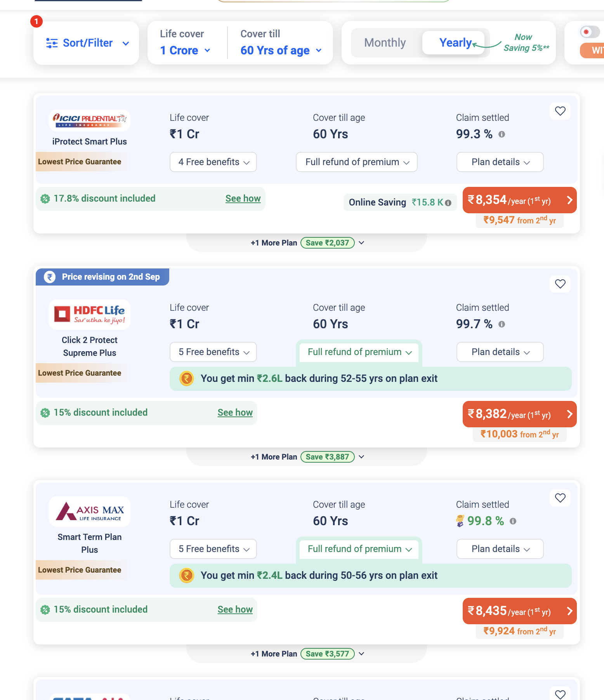604x700 pixels.
Task: Expand +1 More Plan Save ₹2,037
Action: 307,243
